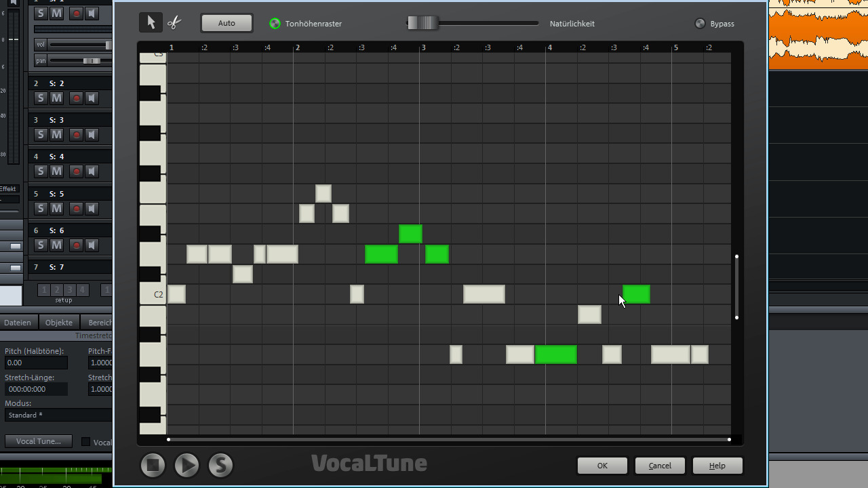Screen dimensions: 868x488
Task: Click the Natürlichkeit slider handle
Action: (422, 23)
